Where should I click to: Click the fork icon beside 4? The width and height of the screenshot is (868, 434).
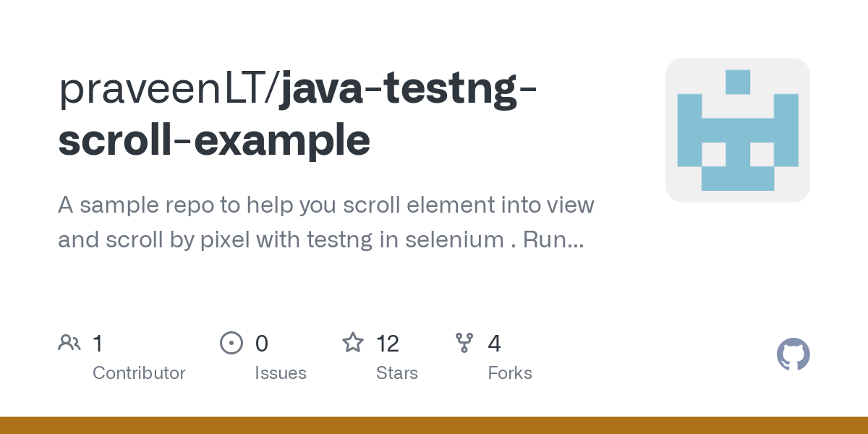(x=464, y=343)
